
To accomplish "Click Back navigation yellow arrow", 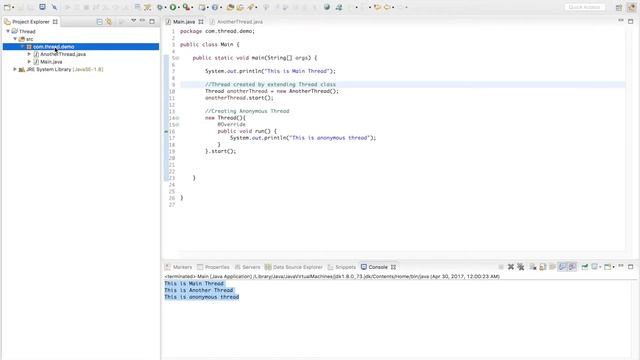I will (x=377, y=7).
